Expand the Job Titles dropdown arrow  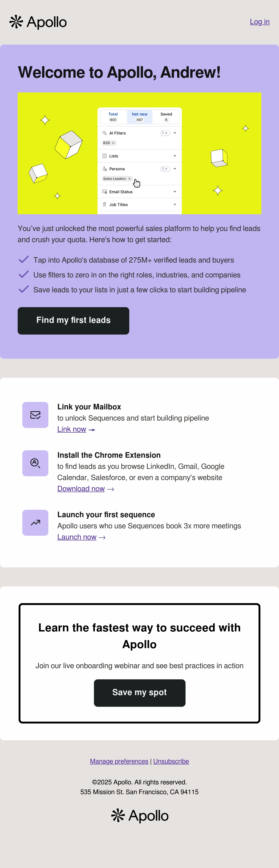tap(175, 204)
